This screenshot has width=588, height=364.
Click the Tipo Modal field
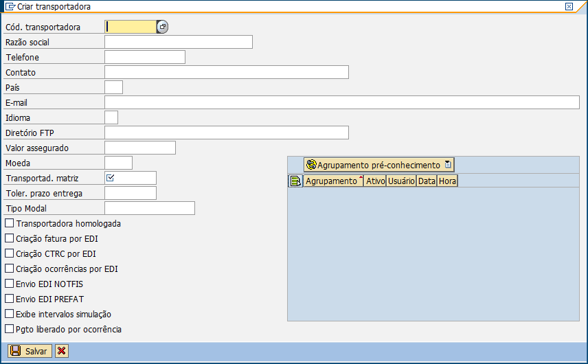pyautogui.click(x=149, y=208)
